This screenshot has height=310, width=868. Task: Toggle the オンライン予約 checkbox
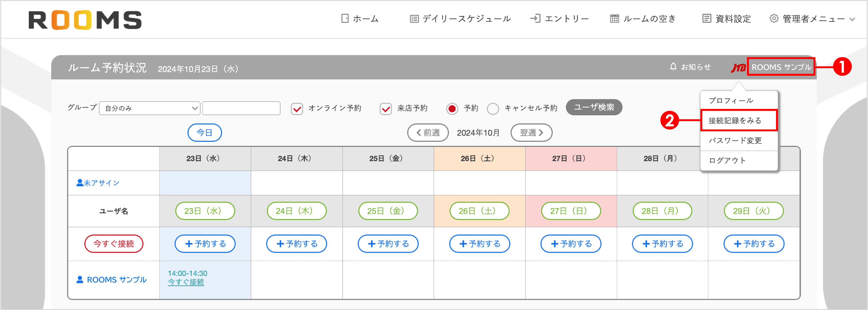[x=297, y=108]
